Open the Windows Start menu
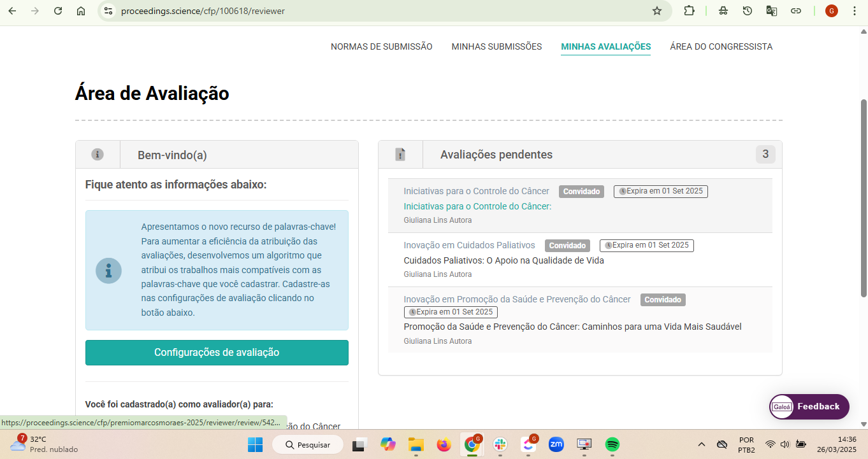This screenshot has width=868, height=459. [255, 444]
